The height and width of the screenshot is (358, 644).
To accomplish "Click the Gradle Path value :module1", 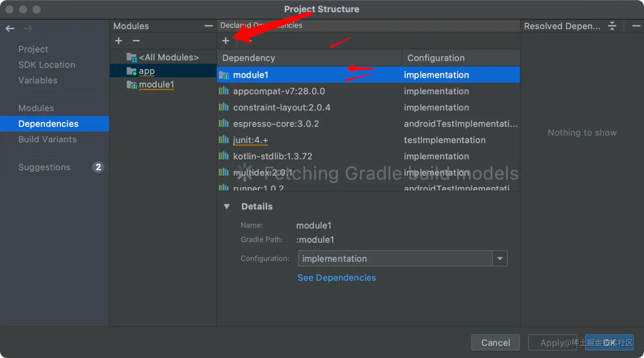I will coord(315,240).
